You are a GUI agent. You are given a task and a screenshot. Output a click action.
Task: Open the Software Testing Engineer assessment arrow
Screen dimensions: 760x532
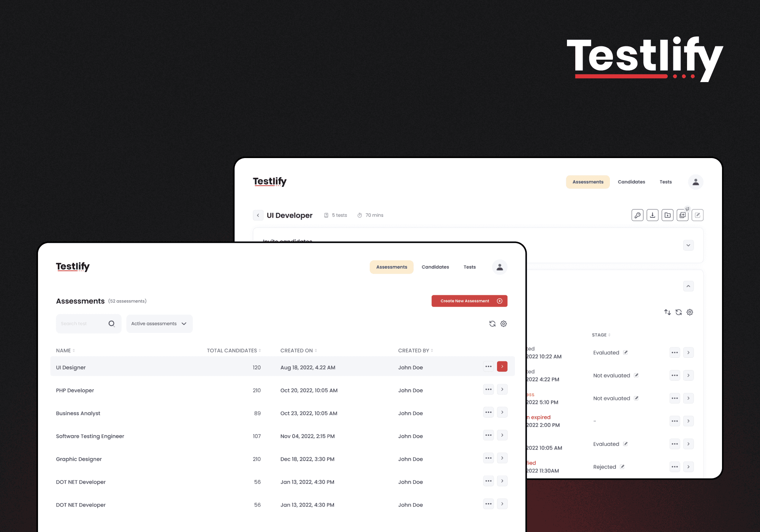point(502,435)
